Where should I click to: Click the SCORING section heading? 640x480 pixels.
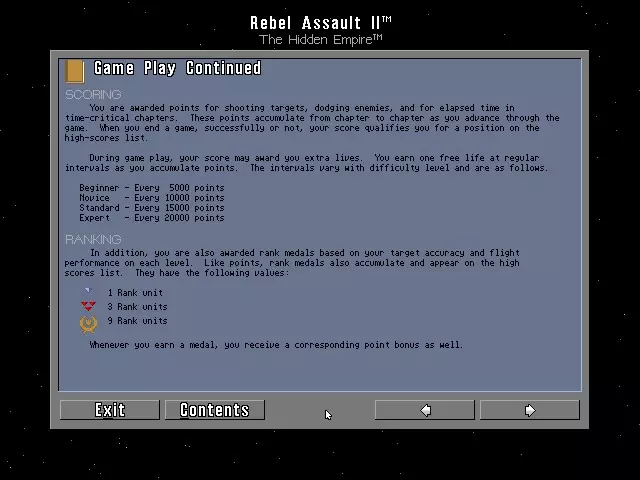(x=93, y=95)
